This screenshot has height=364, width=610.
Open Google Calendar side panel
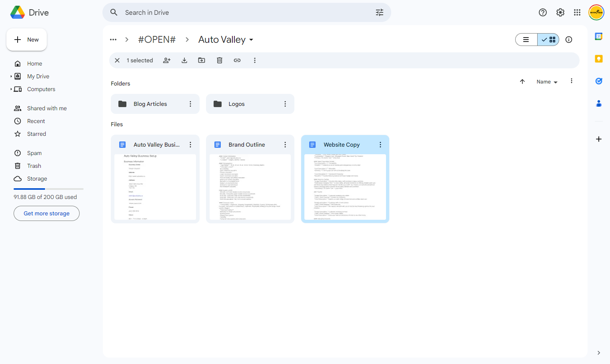(599, 36)
